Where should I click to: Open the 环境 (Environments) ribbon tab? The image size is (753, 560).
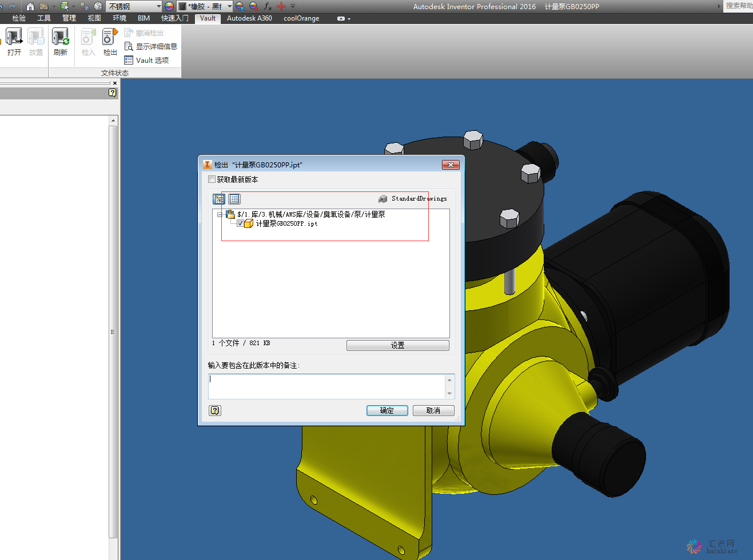click(119, 18)
